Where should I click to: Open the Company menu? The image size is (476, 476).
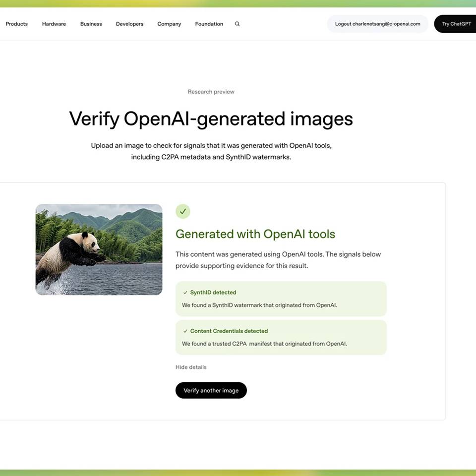[169, 24]
